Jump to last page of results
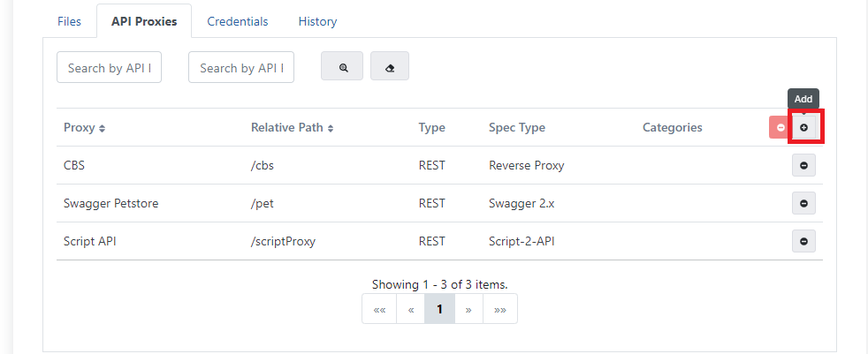 (x=499, y=310)
